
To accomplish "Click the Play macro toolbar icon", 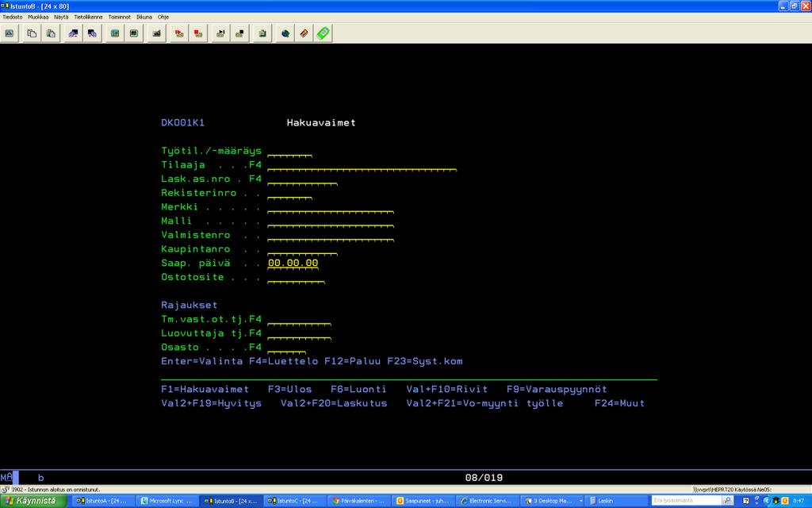I will pos(220,33).
